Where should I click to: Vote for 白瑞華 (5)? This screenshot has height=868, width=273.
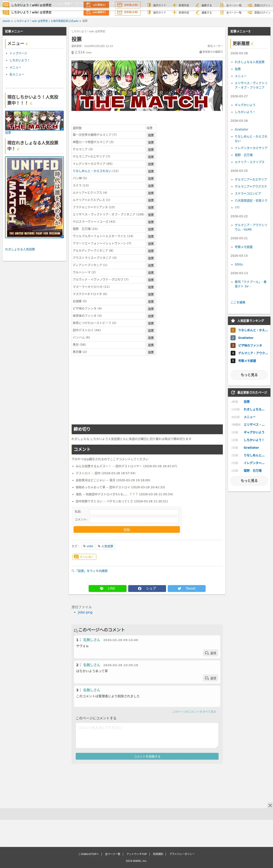[151, 302]
